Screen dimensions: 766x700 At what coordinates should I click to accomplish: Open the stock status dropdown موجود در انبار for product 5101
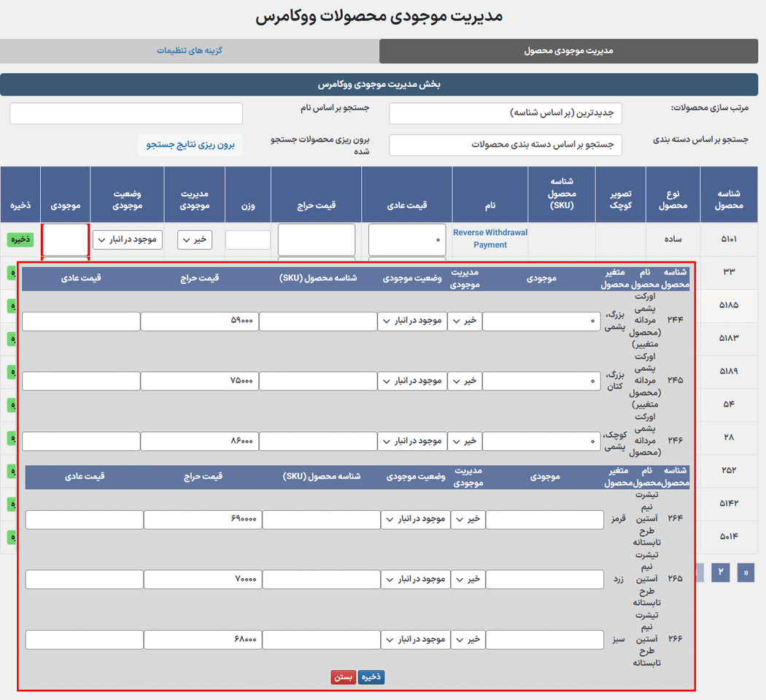125,239
